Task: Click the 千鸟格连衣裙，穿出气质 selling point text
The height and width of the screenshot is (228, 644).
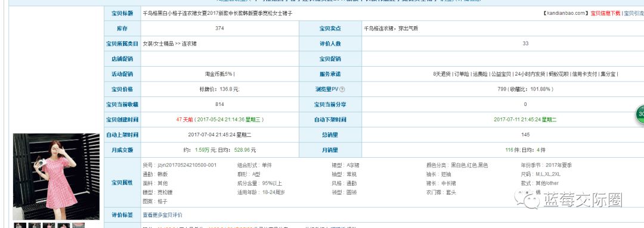Action: coord(391,29)
